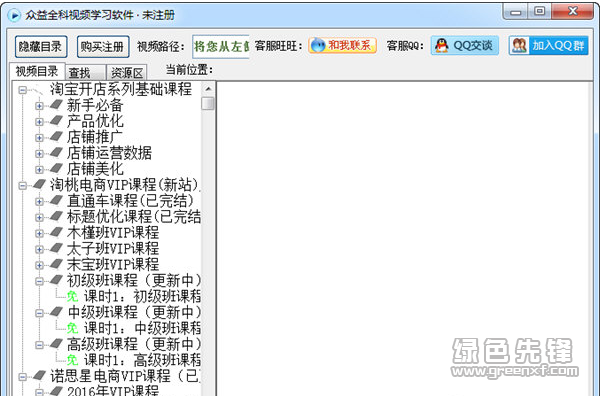Image resolution: width=600 pixels, height=396 pixels.
Task: Join the group via 加入QQ群
Action: [x=548, y=46]
